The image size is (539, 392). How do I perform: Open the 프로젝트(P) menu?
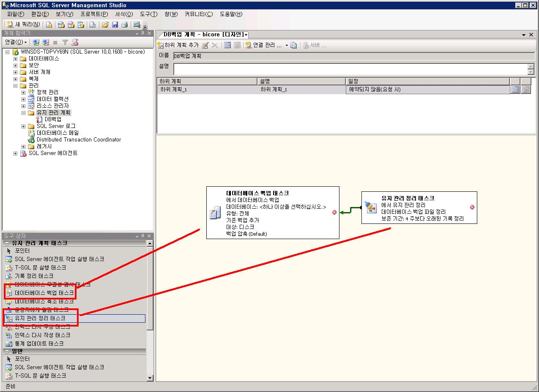coord(94,14)
